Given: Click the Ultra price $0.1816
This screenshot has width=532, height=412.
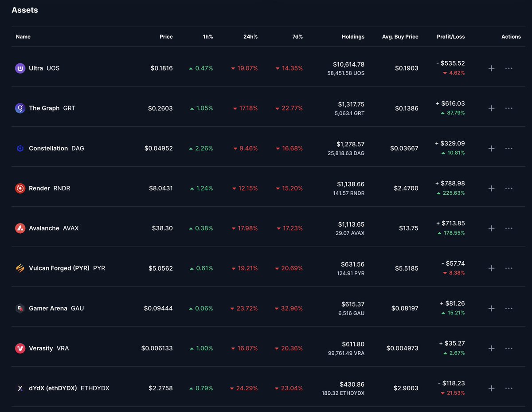Looking at the screenshot, I should (162, 68).
